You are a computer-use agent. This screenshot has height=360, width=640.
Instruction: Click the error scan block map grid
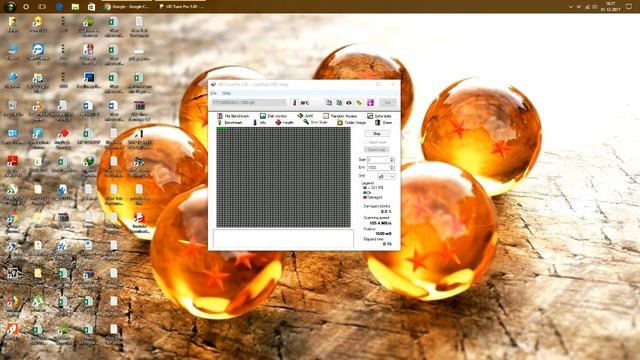pyautogui.click(x=283, y=177)
